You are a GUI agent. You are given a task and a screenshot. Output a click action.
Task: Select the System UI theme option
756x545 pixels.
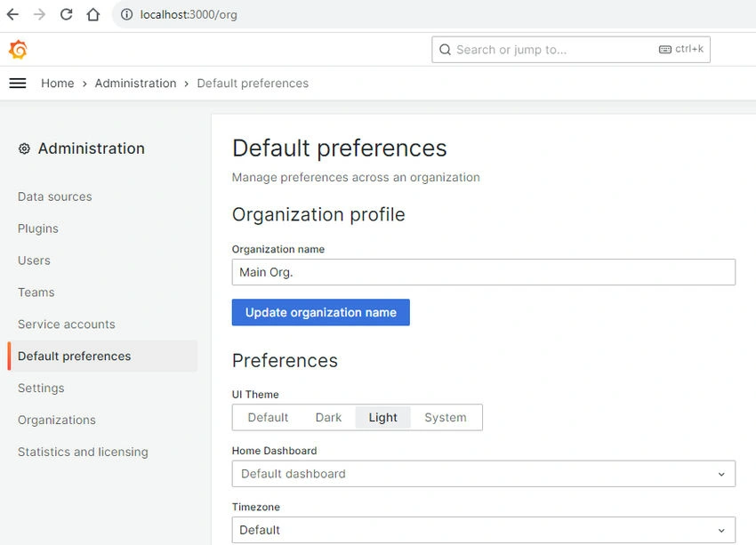click(445, 417)
